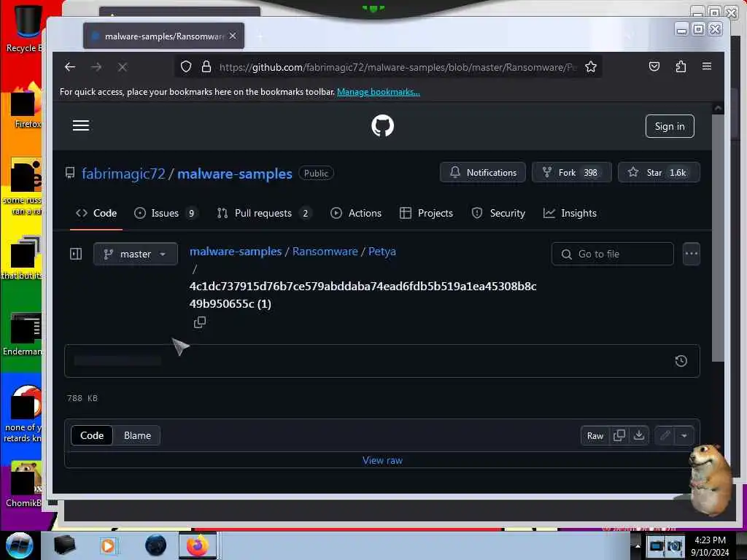Open commit history clock icon

pyautogui.click(x=681, y=361)
